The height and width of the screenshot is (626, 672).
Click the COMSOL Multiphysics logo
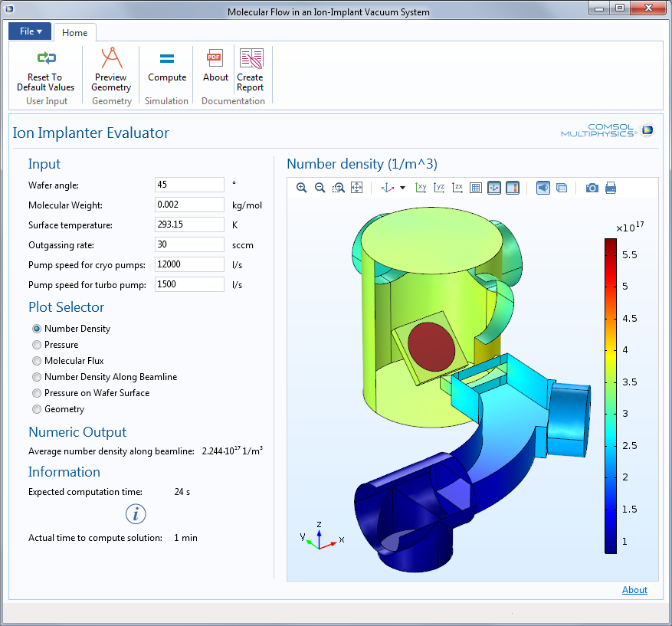click(x=607, y=130)
